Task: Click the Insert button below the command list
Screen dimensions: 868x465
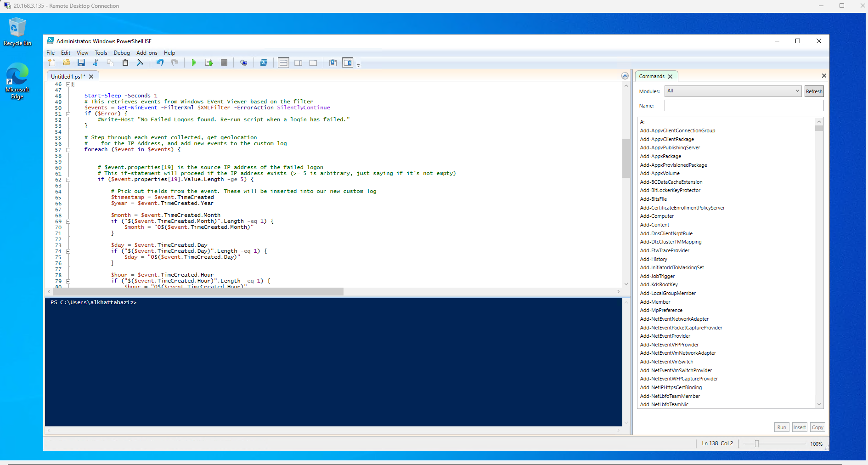Action: 799,427
